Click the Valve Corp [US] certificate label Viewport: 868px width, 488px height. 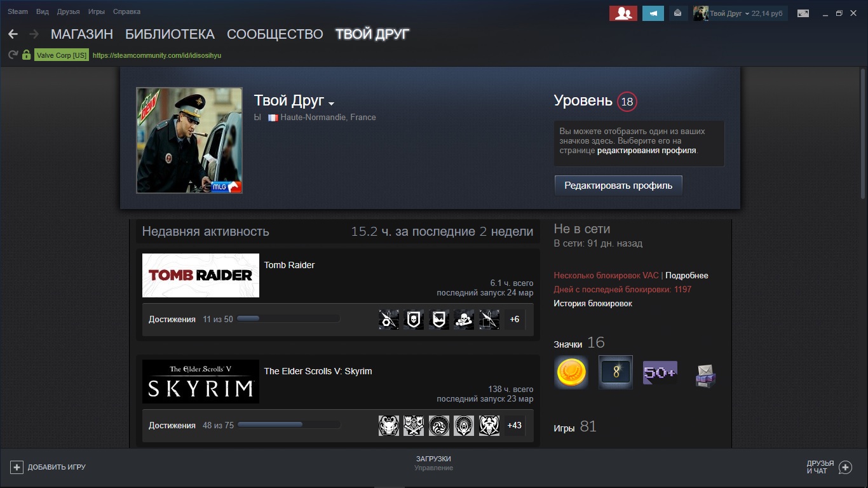62,55
